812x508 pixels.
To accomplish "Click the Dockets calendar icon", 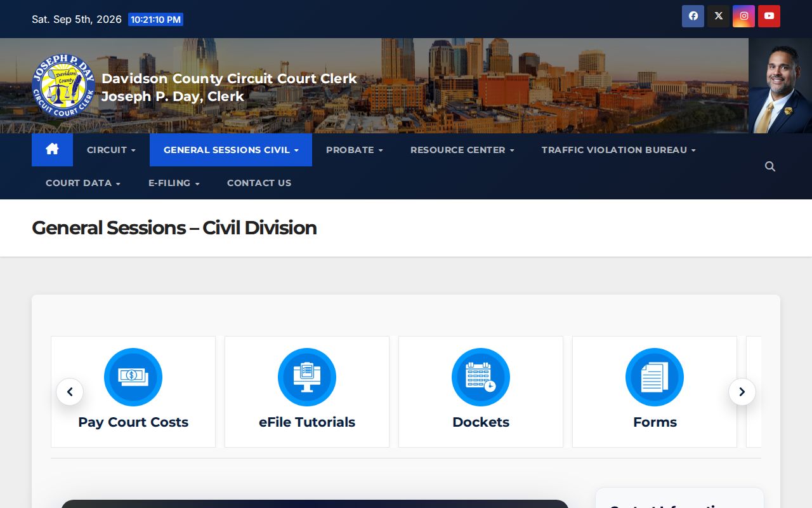I will tap(481, 377).
